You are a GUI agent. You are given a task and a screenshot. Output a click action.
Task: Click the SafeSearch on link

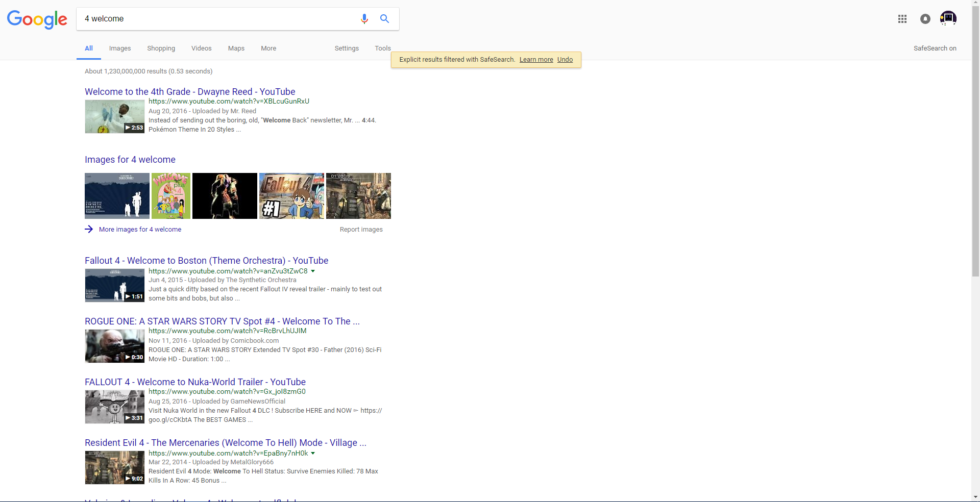pos(935,48)
